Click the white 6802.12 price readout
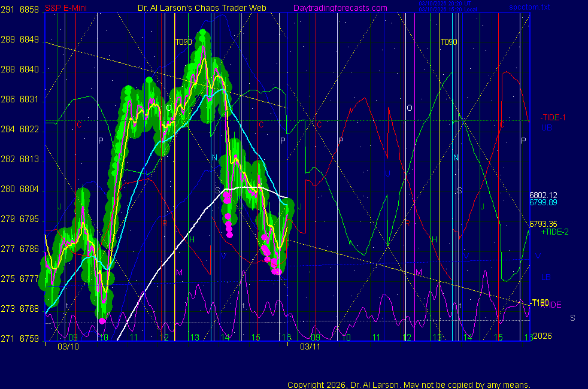 coord(543,195)
